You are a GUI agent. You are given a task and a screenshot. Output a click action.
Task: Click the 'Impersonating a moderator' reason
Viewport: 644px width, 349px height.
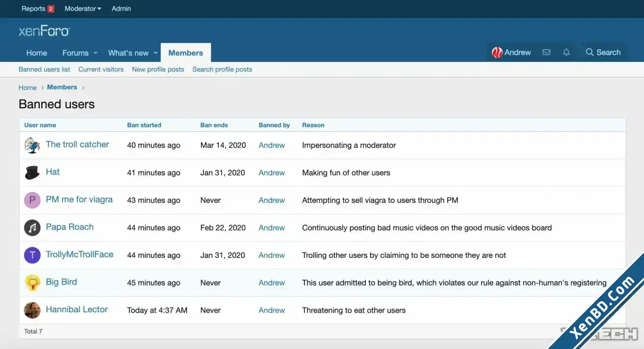point(349,145)
